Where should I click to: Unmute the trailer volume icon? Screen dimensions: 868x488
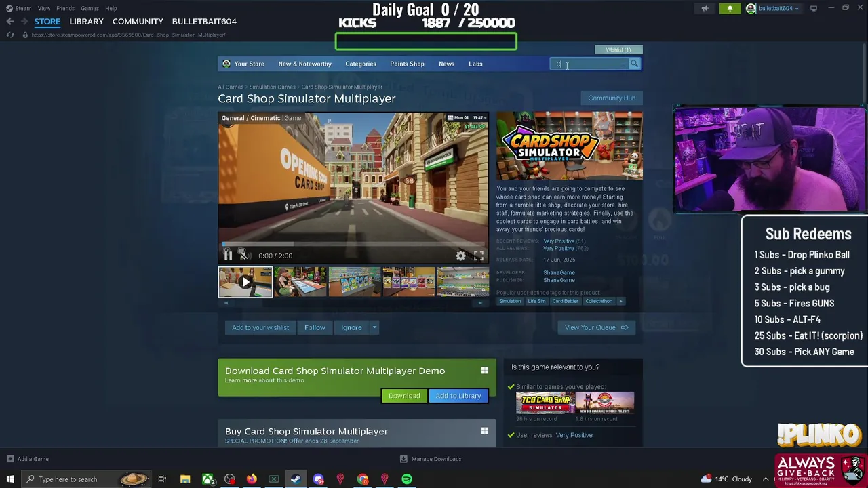244,256
